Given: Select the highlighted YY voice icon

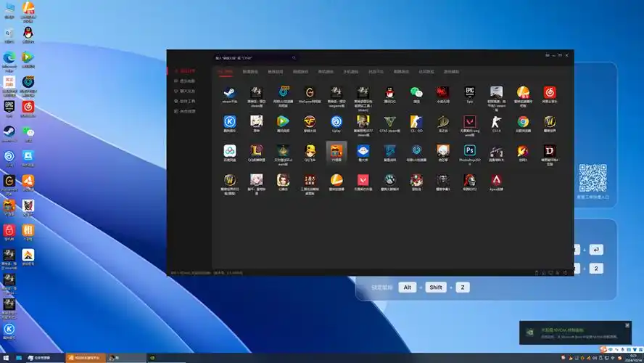Looking at the screenshot, I should (336, 151).
